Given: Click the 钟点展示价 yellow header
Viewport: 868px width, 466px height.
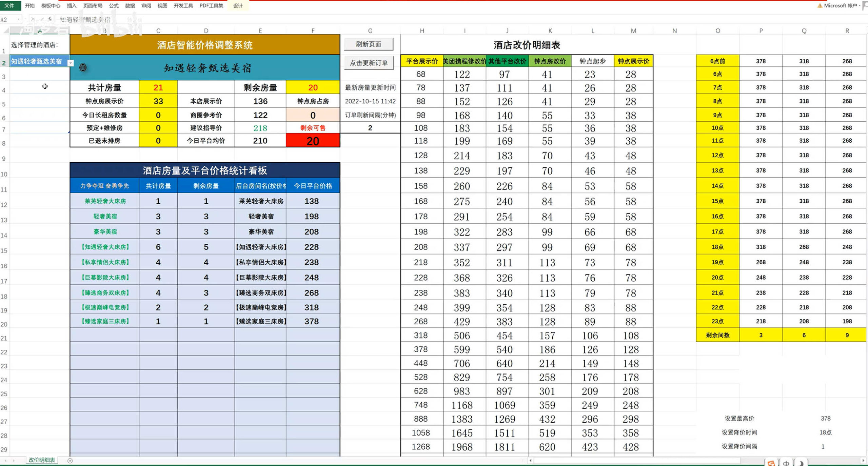Looking at the screenshot, I should (x=633, y=61).
